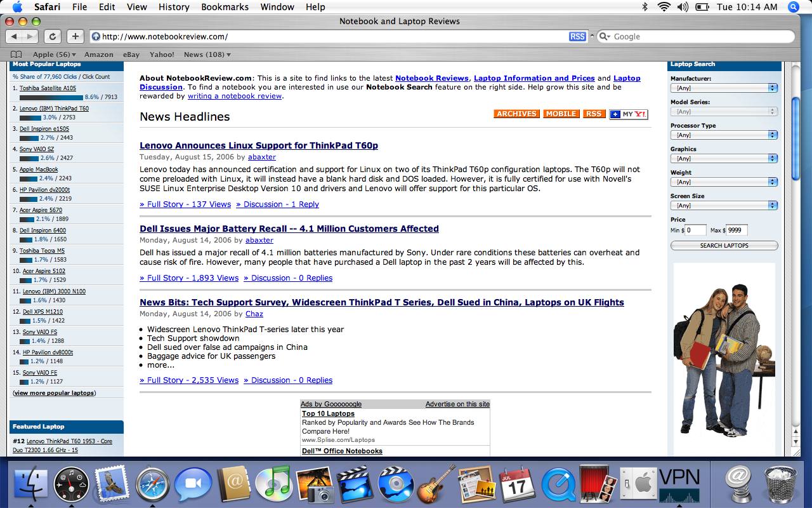Open the Window menu
The width and height of the screenshot is (812, 508).
[x=277, y=7]
